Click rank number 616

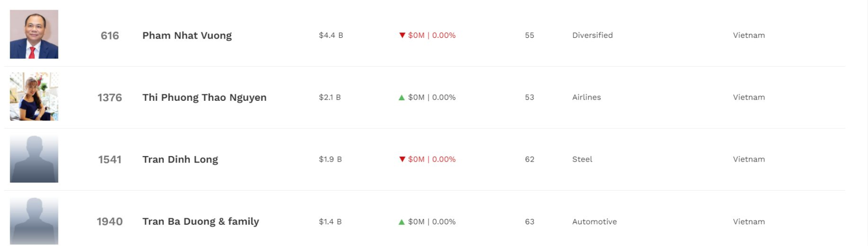110,35
